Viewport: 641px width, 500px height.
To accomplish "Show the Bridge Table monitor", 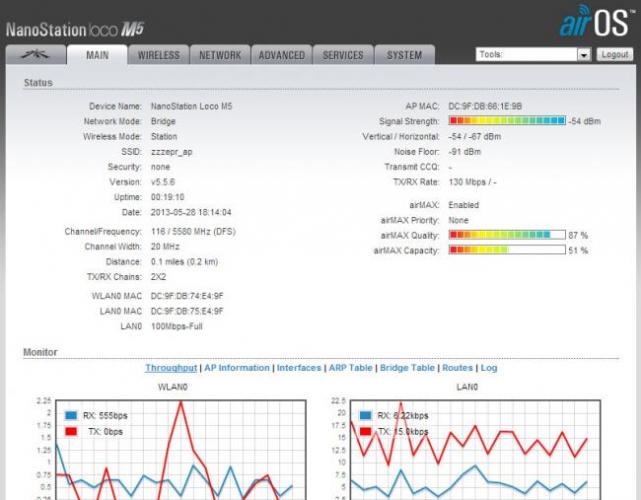I will (407, 368).
